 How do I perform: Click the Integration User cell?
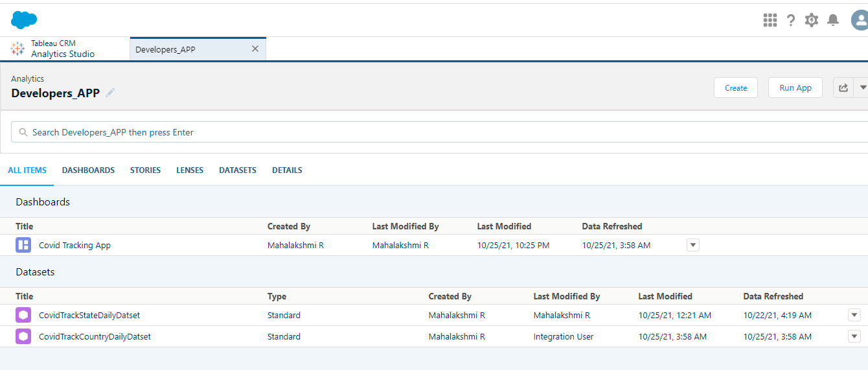tap(564, 336)
